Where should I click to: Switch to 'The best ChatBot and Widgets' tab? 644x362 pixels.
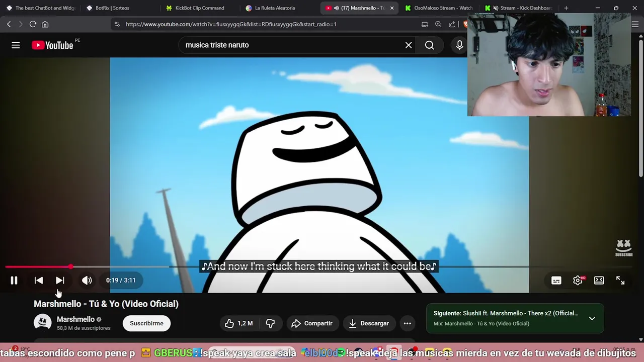(40, 8)
